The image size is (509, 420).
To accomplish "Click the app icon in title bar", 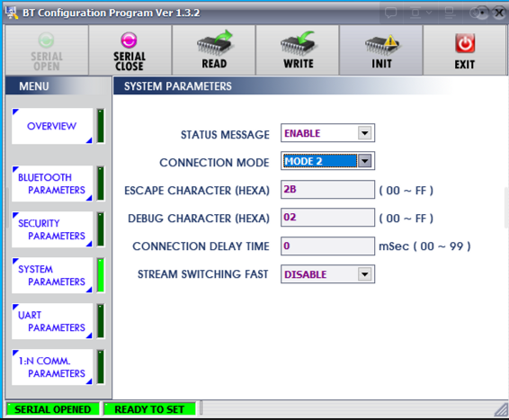I will click(12, 13).
